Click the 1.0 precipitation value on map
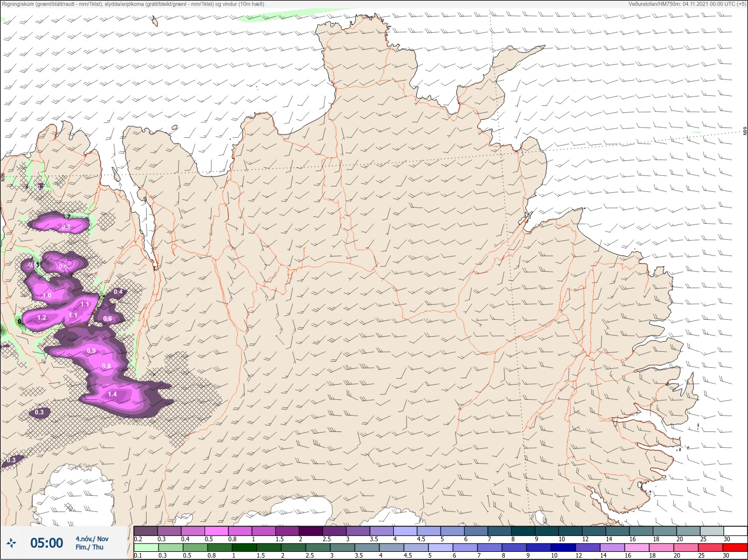 [x=47, y=296]
